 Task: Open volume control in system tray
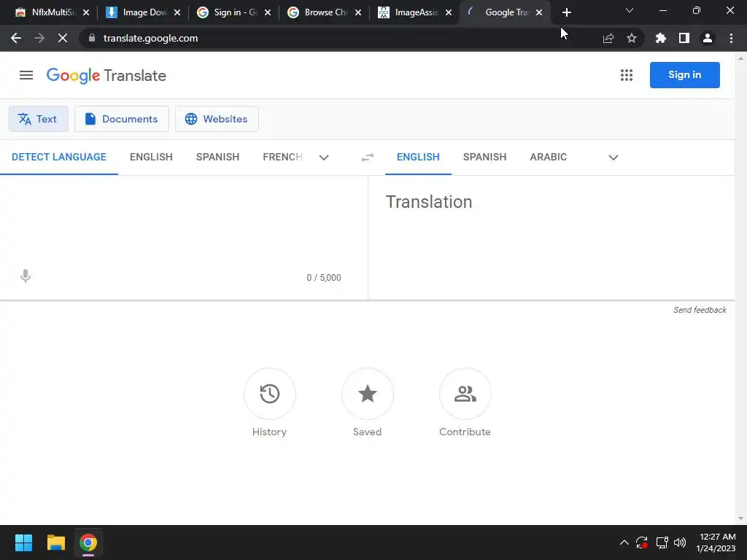pos(680,542)
